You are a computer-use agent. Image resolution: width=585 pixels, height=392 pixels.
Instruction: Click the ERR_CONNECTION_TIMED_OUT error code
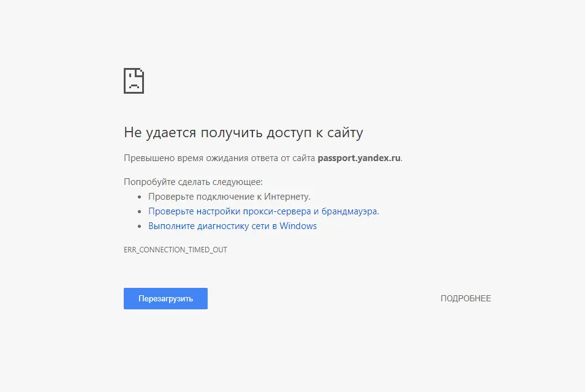(x=175, y=249)
